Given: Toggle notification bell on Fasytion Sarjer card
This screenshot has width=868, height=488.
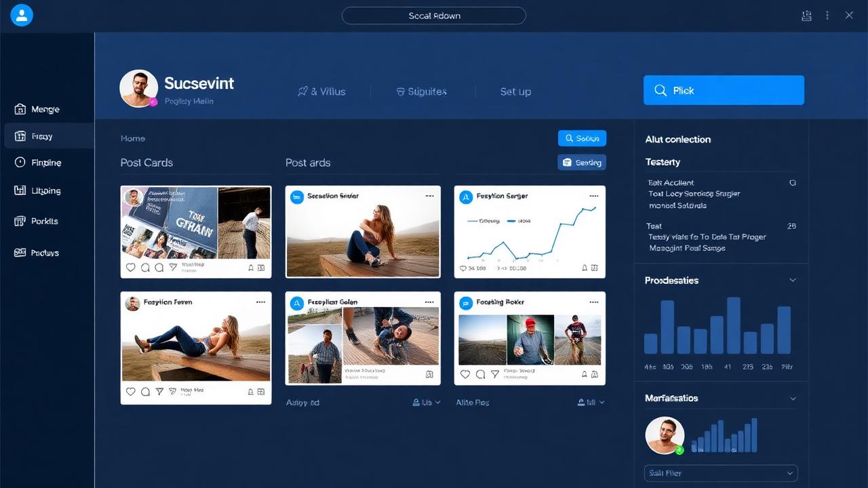Looking at the screenshot, I should (584, 268).
